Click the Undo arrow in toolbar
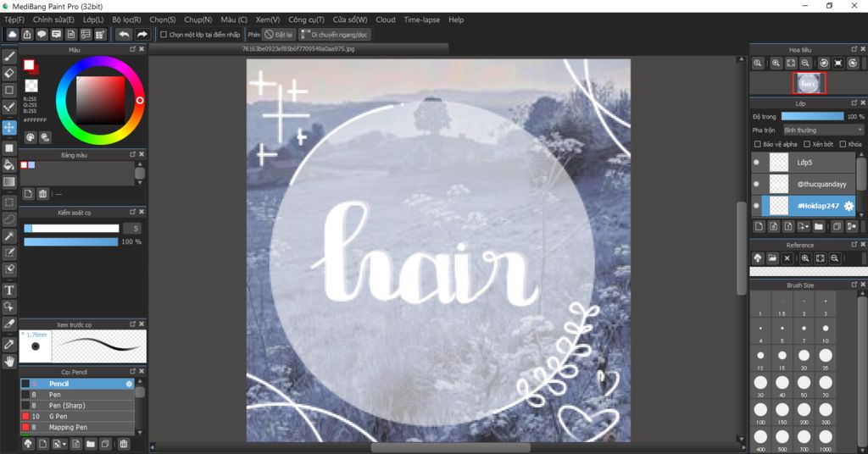 point(124,34)
